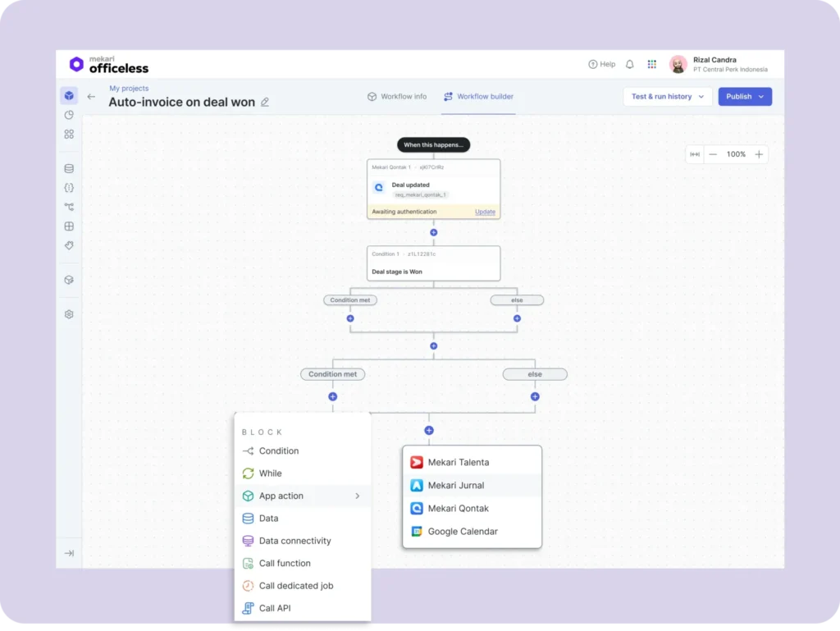Choose the Call dedicated job block
840x631 pixels.
click(x=297, y=585)
